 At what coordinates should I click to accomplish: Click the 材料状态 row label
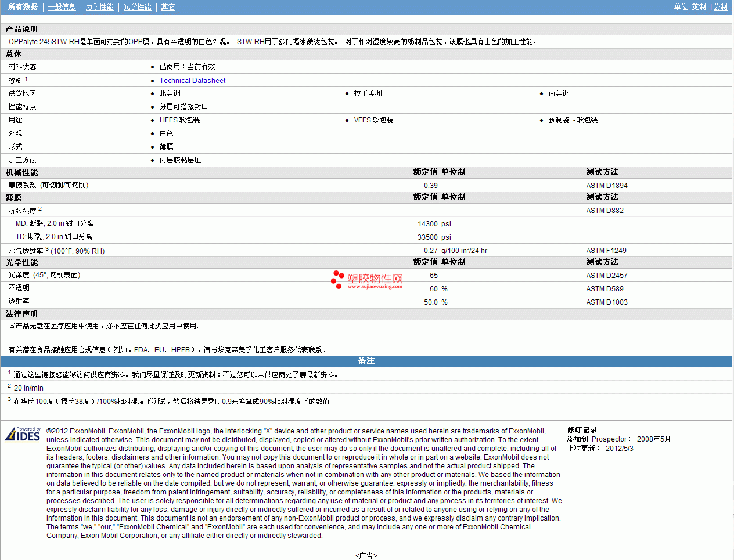tap(22, 67)
